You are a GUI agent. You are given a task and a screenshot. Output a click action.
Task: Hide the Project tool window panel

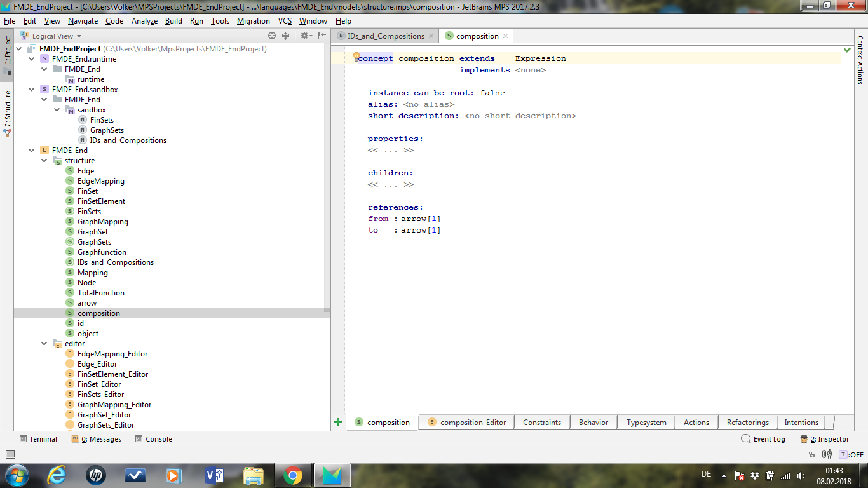click(322, 36)
